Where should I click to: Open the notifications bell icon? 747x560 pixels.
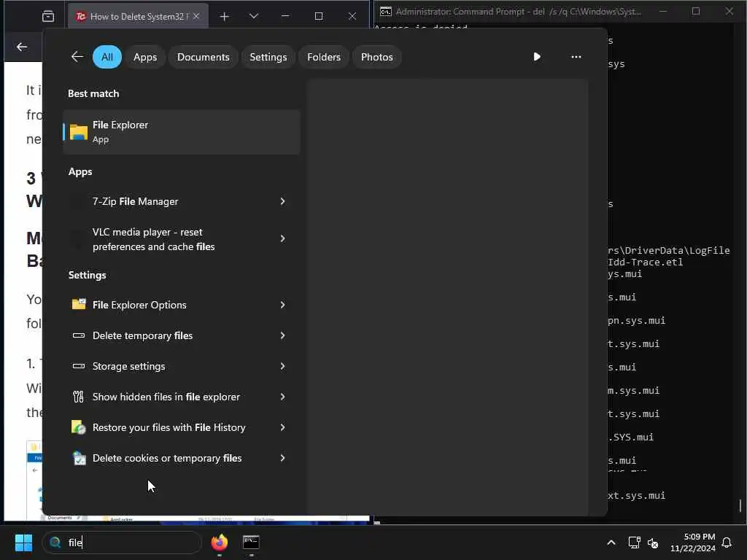coord(727,542)
